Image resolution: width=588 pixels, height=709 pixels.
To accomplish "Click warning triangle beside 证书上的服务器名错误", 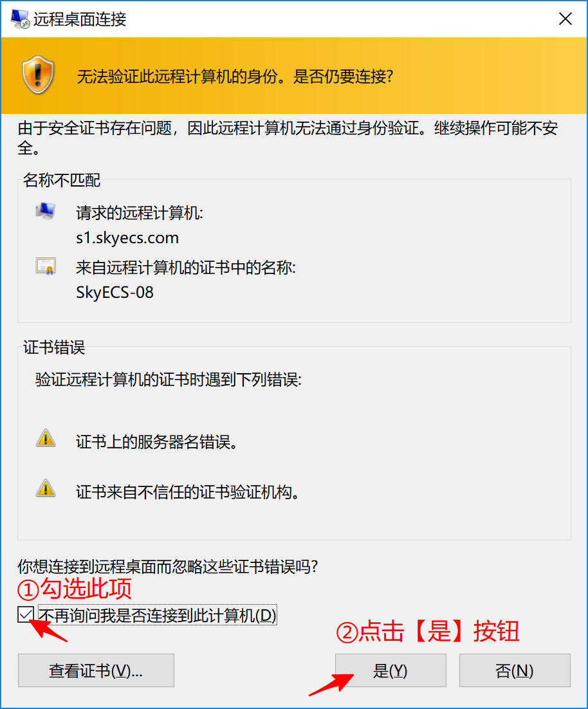I will point(46,438).
